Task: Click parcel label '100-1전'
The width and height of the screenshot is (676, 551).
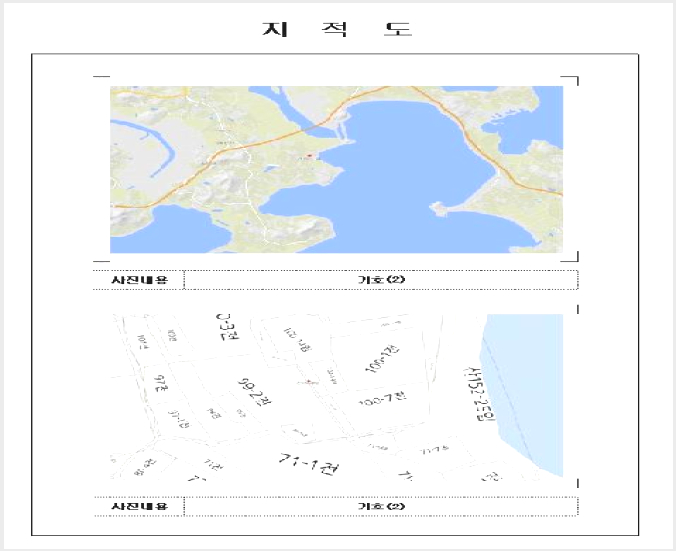Action: [382, 358]
